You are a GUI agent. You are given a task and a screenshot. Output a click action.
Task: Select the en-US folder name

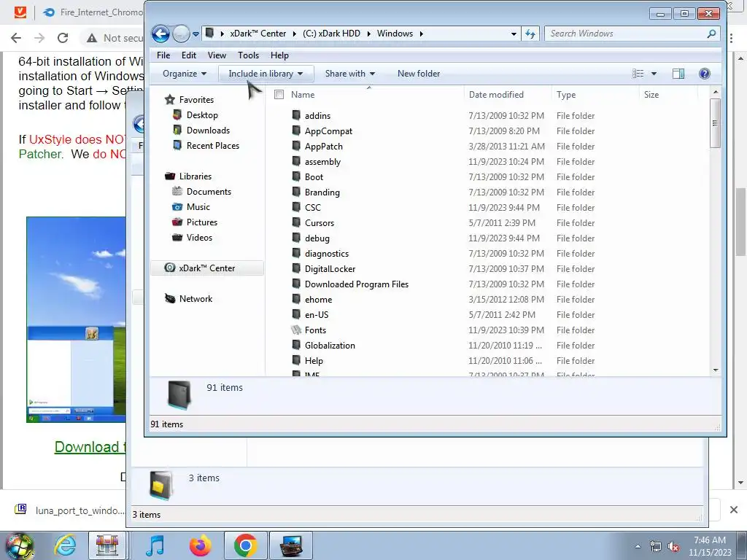click(317, 315)
